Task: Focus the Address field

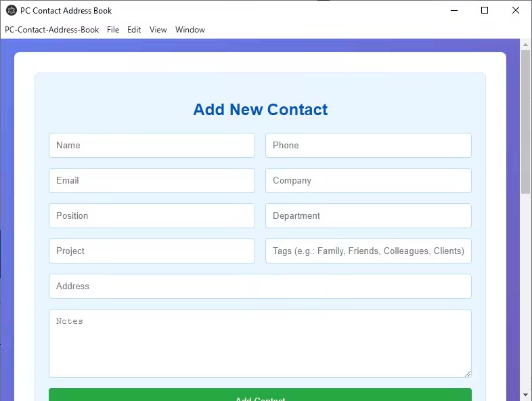Action: tap(260, 287)
